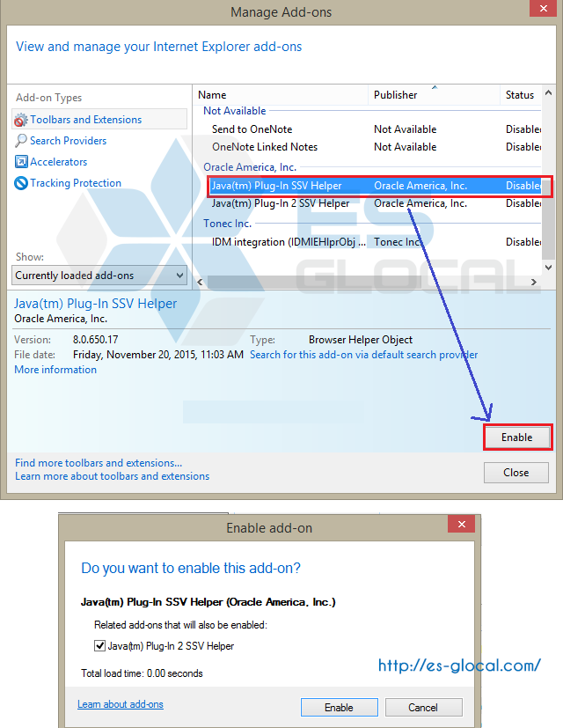
Task: Click the Tracking Protection blocked icon
Action: point(21,183)
